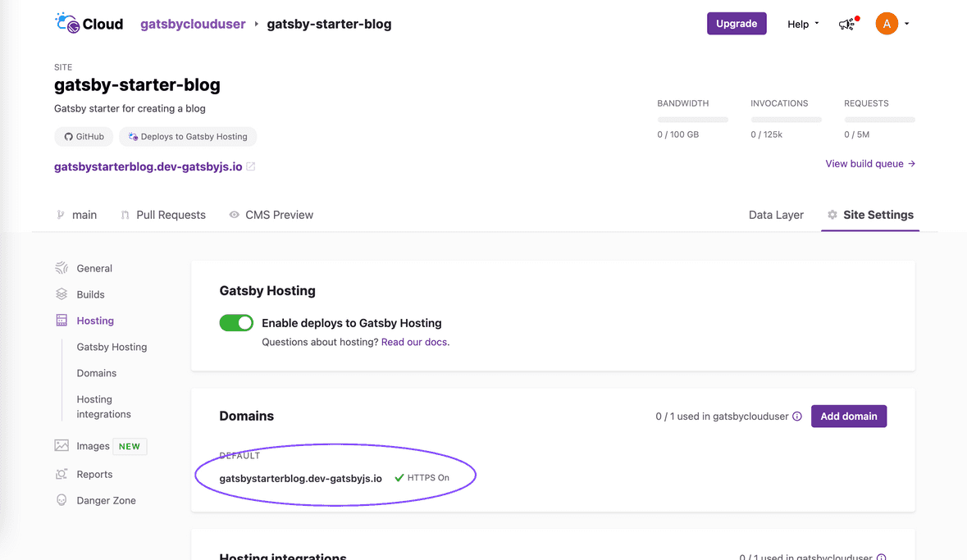
Task: Select the Builds layers icon
Action: tap(63, 294)
